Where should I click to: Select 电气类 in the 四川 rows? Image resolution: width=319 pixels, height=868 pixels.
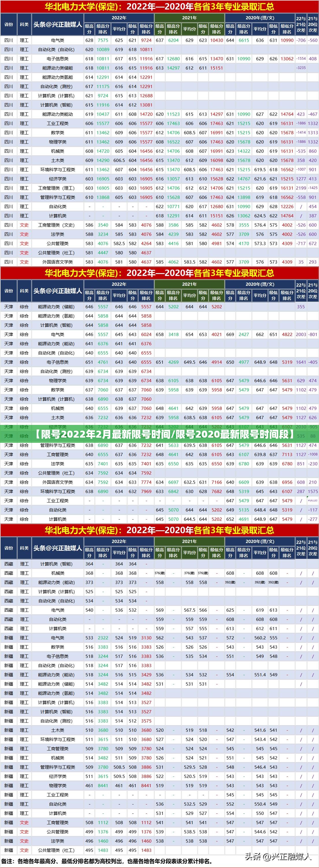coord(58,40)
